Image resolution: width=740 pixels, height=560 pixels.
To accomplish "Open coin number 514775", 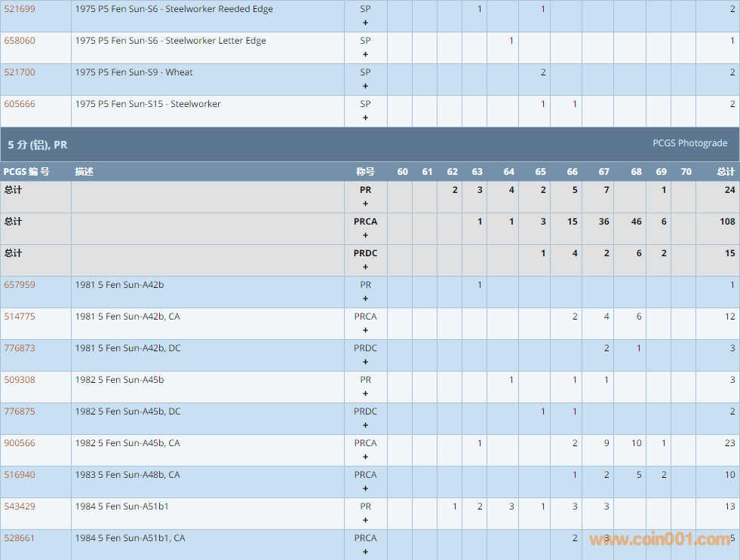I will 20,317.
